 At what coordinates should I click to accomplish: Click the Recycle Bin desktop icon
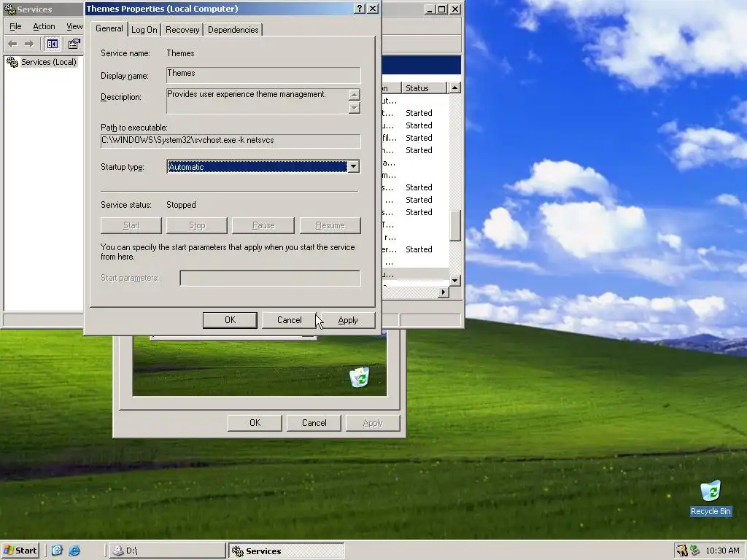(711, 497)
